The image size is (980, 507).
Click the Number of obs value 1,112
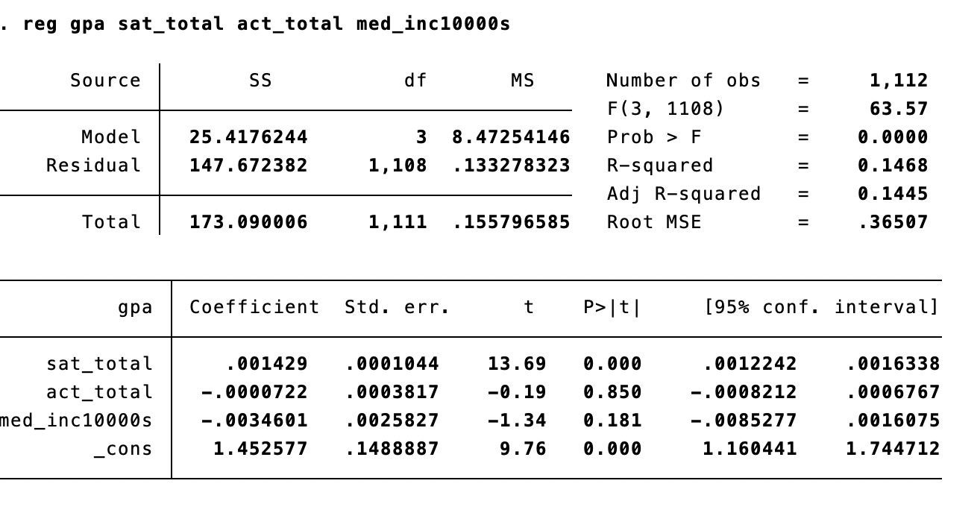899,81
